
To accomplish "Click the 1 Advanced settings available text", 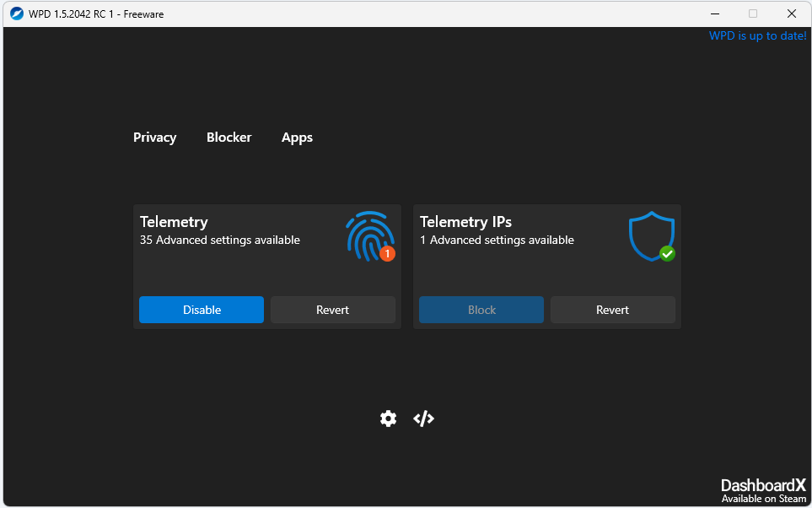I will [497, 240].
